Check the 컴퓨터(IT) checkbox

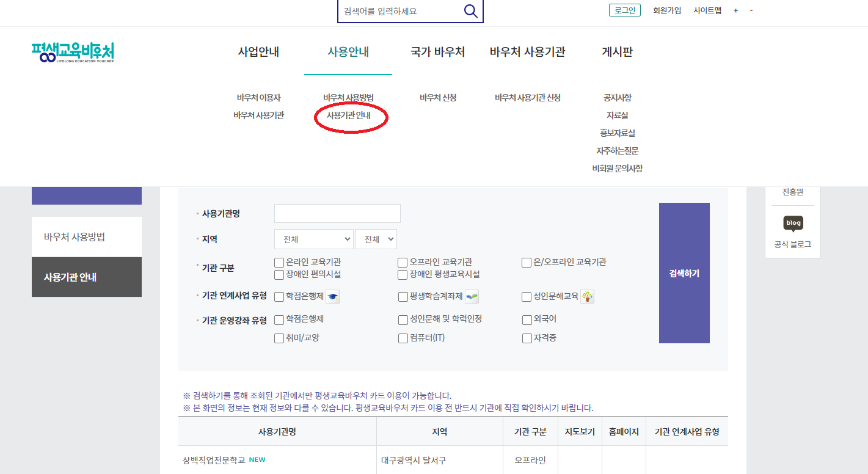pyautogui.click(x=403, y=338)
